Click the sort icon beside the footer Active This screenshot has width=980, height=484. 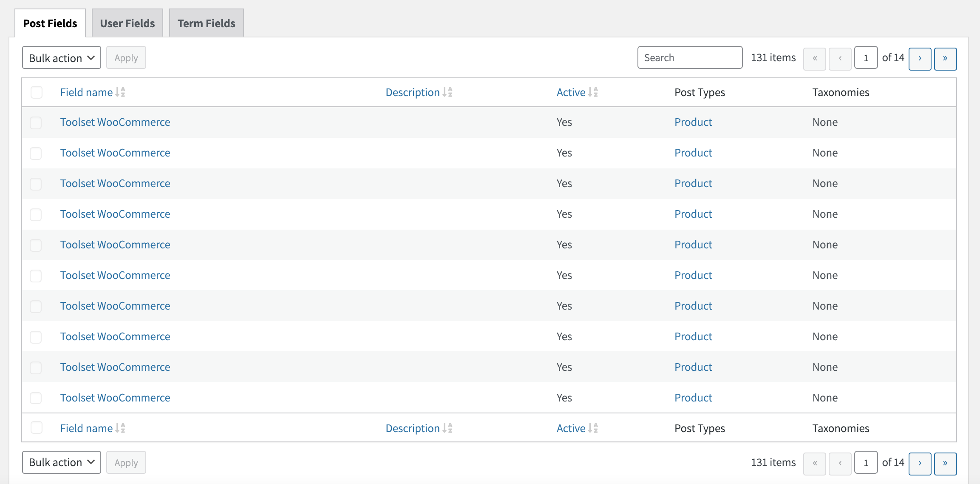click(593, 428)
